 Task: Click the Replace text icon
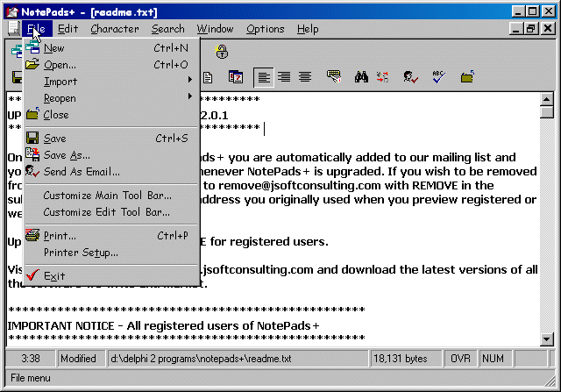point(382,77)
